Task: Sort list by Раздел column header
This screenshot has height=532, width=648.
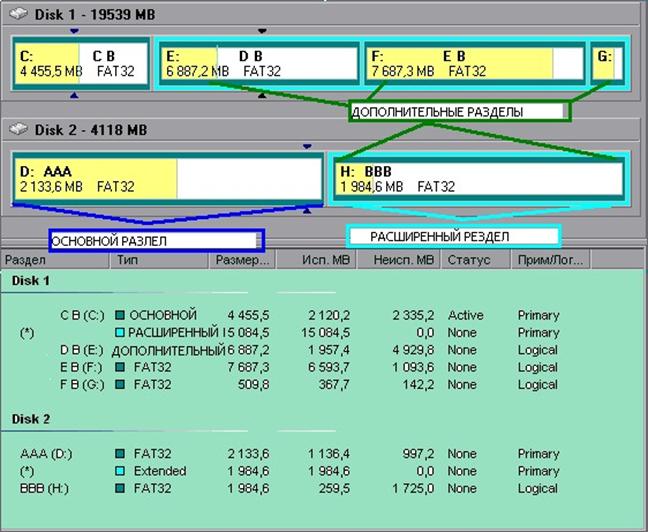Action: tap(55, 260)
